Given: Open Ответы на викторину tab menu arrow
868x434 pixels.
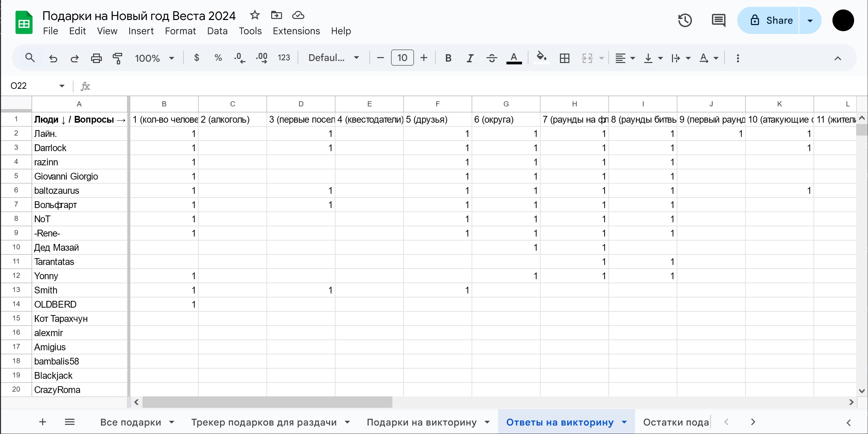Looking at the screenshot, I should 624,422.
